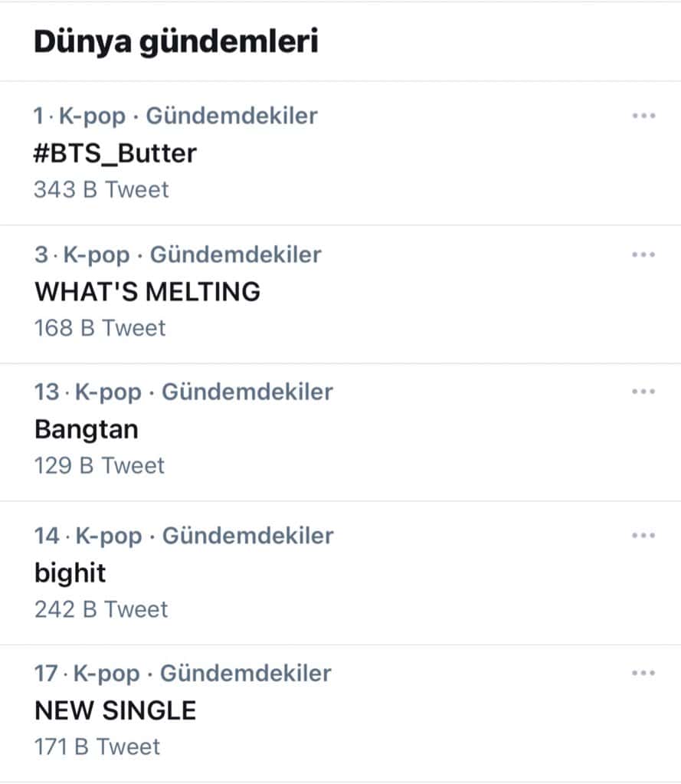Click the 242 B Tweet count
The height and width of the screenshot is (784, 681).
(101, 609)
